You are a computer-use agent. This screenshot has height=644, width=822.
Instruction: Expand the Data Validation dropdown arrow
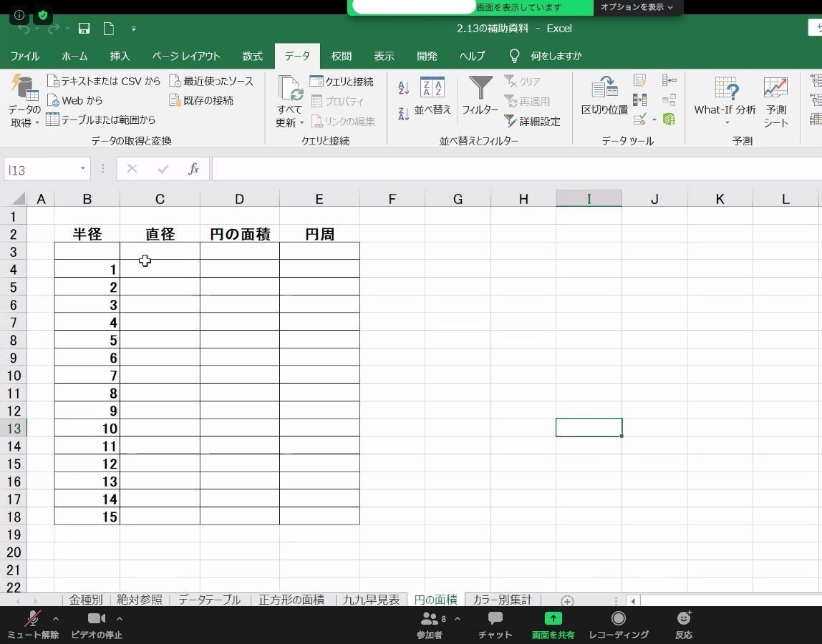(x=654, y=120)
